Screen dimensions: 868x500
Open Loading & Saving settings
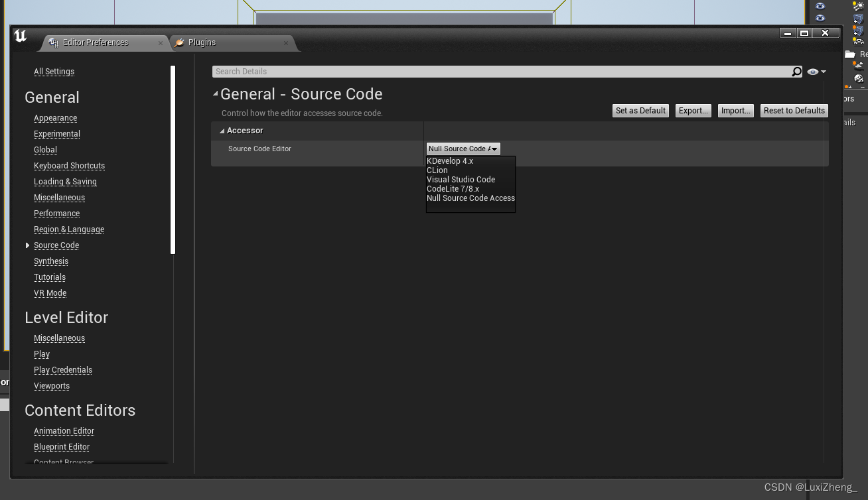pos(65,182)
